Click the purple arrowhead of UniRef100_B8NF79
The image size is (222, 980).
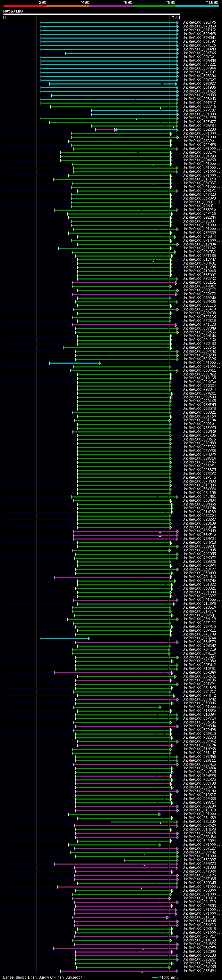177,642
